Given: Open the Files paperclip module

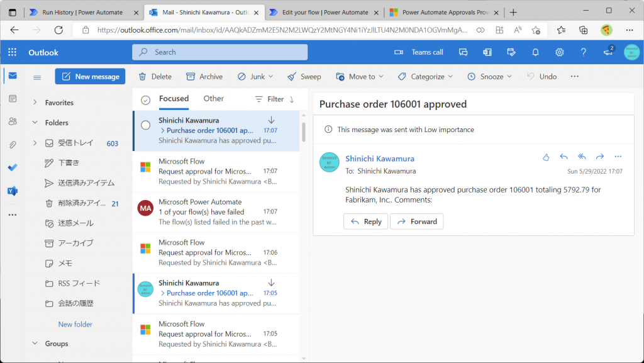Looking at the screenshot, I should [x=13, y=145].
